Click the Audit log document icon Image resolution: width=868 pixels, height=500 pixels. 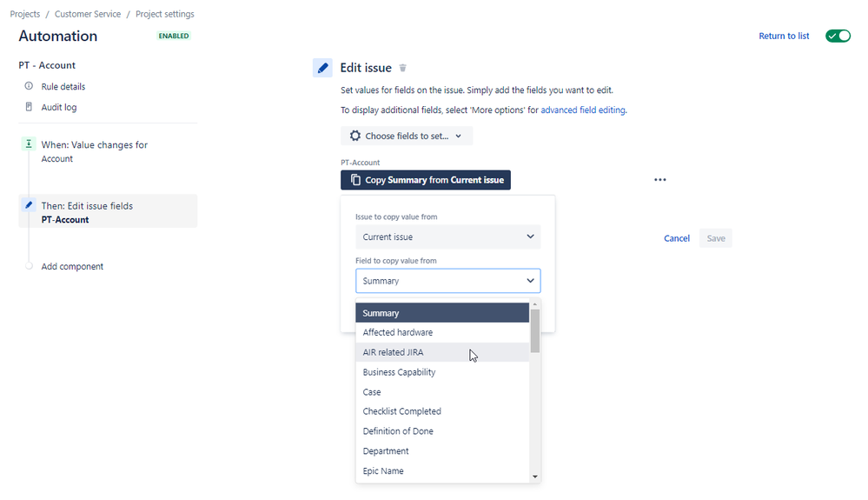point(29,106)
